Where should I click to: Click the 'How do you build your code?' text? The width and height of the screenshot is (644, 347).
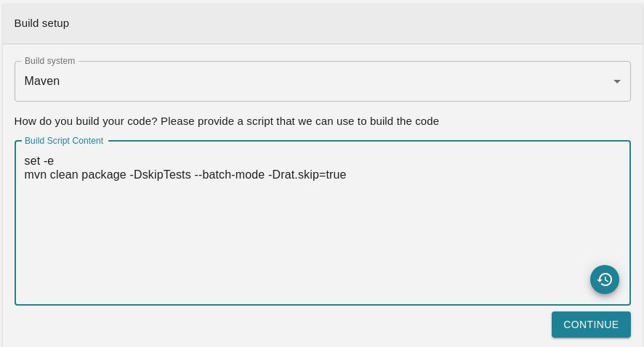click(86, 121)
